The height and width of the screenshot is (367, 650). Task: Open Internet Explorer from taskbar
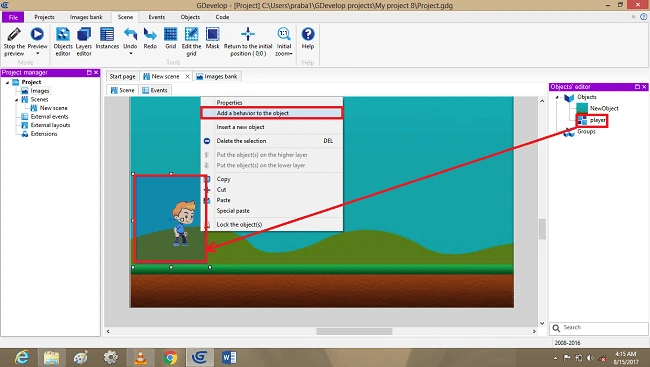(22, 357)
